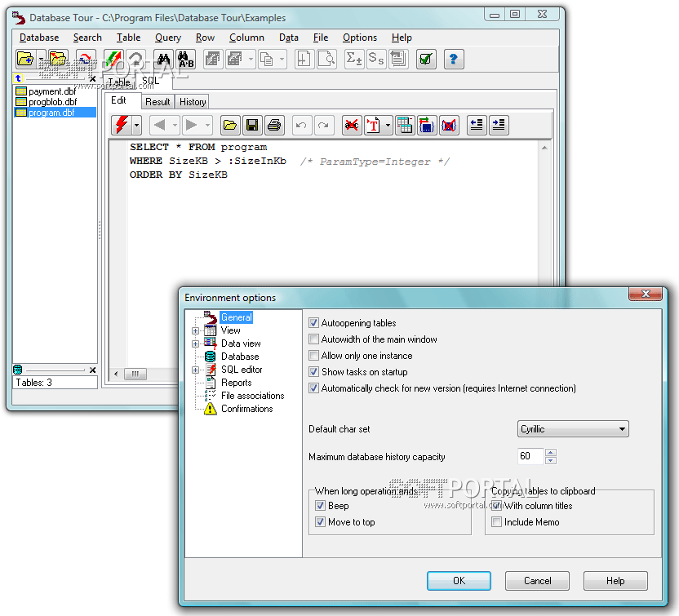Click the Replace binoculars A-B icon
679x616 pixels.
(185, 59)
